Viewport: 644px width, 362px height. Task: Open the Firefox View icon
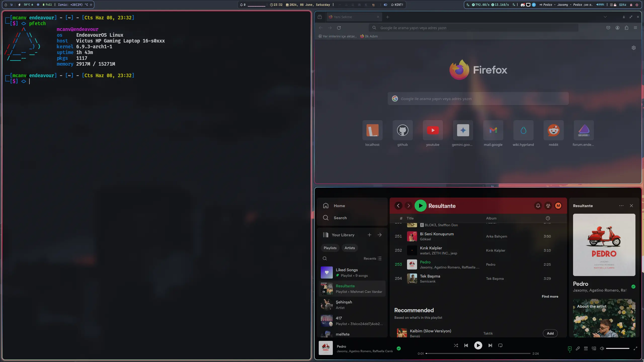point(320,17)
